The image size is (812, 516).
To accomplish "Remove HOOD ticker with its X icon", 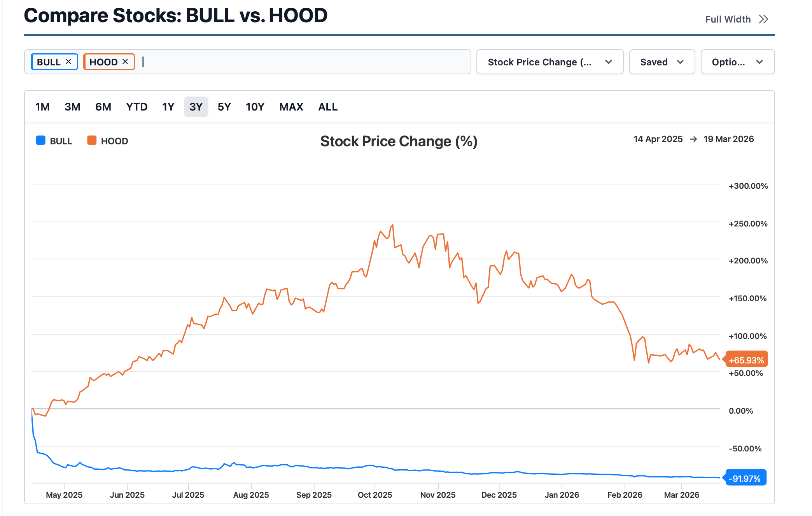I will click(x=125, y=61).
